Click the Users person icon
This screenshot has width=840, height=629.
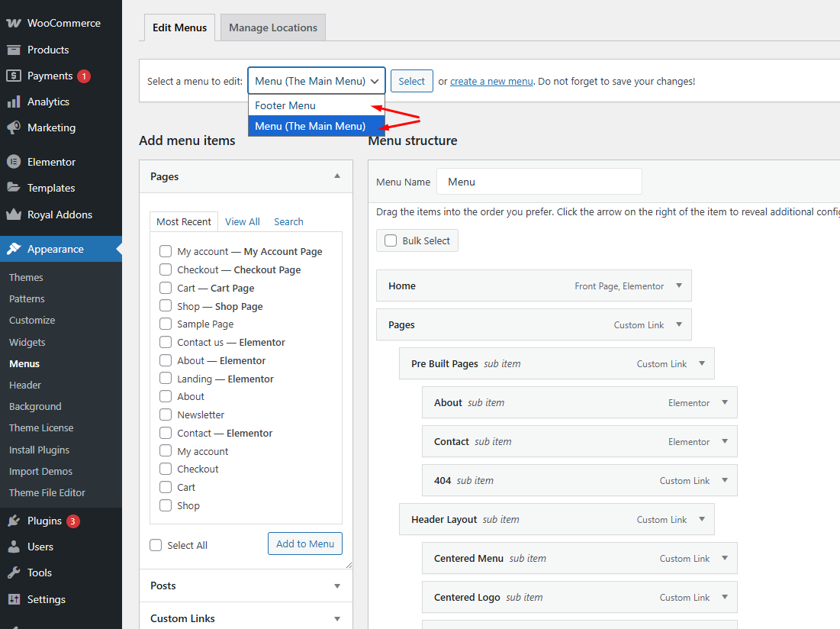tap(14, 547)
